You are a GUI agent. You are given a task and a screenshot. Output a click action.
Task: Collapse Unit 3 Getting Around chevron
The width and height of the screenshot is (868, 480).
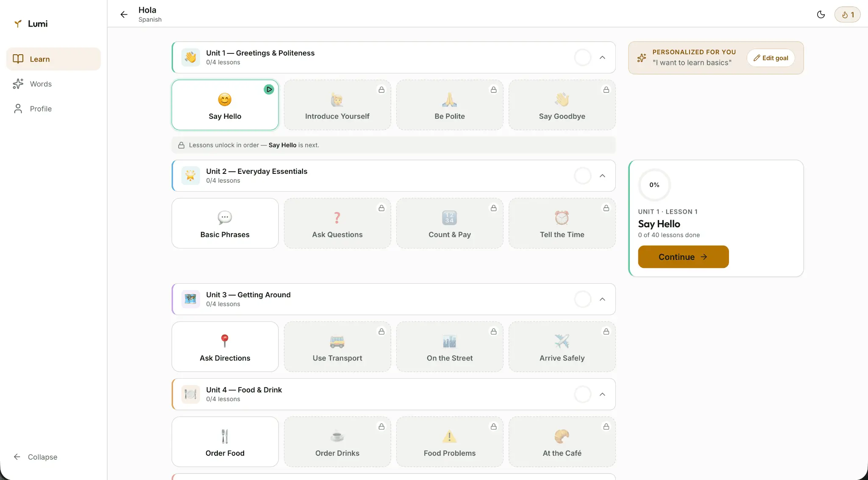[x=602, y=299]
